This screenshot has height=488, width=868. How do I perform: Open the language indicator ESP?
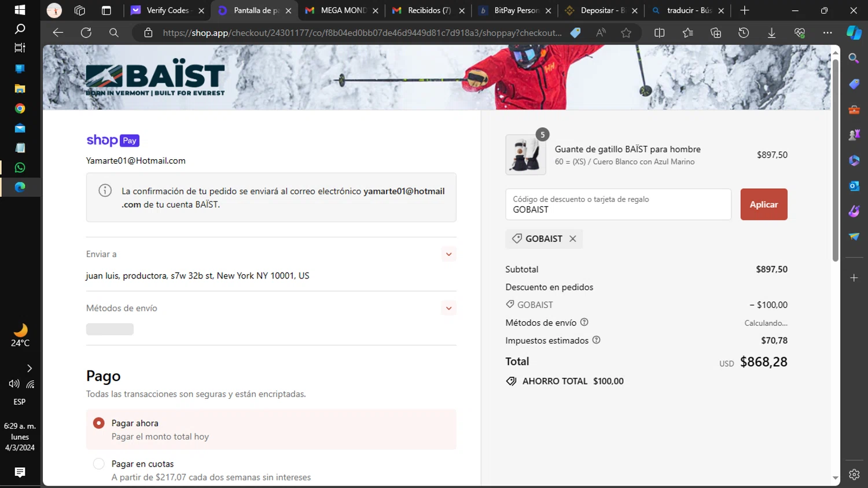[20, 402]
